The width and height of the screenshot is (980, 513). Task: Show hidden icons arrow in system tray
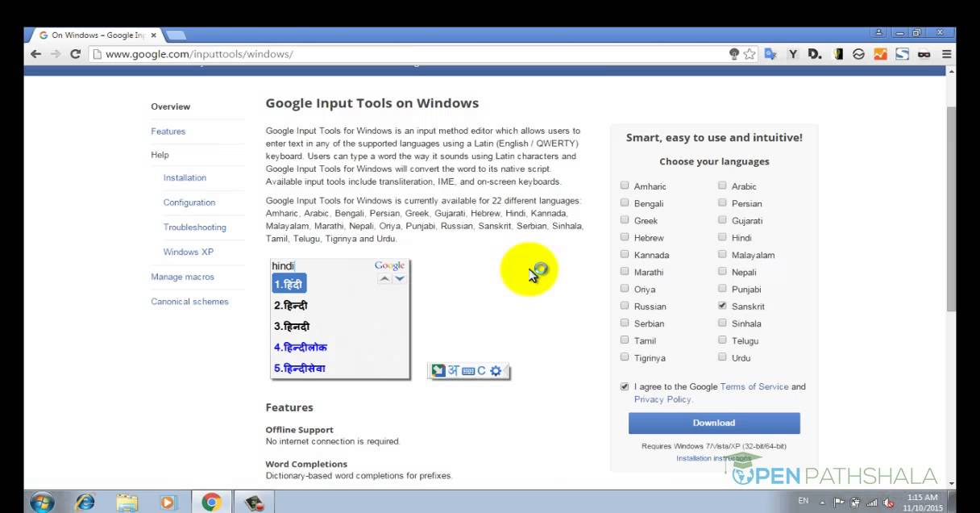coord(823,503)
